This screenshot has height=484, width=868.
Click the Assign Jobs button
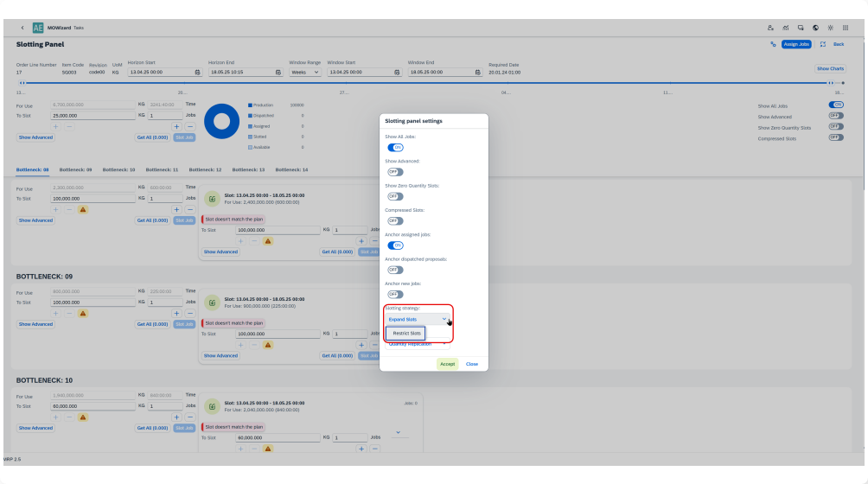click(796, 44)
